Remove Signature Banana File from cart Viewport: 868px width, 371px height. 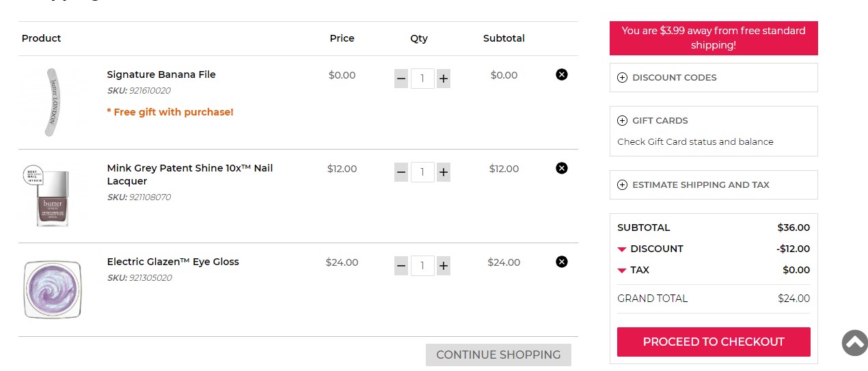pyautogui.click(x=562, y=74)
